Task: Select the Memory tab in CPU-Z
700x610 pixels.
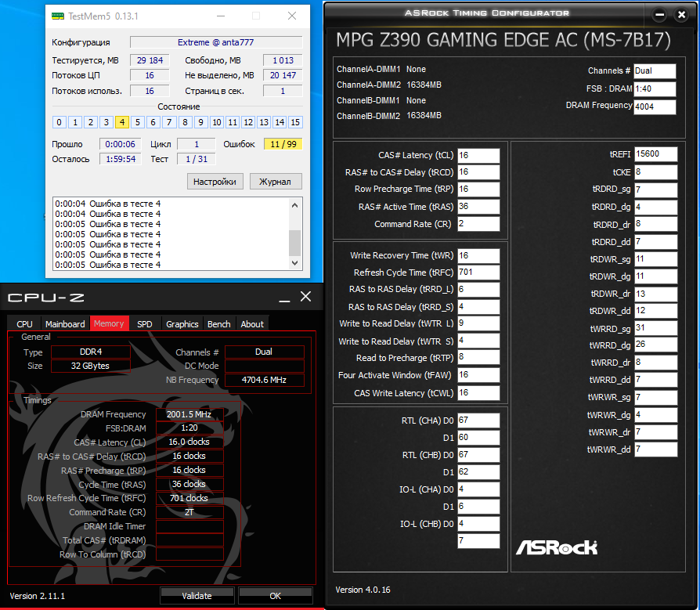Action: pyautogui.click(x=109, y=323)
